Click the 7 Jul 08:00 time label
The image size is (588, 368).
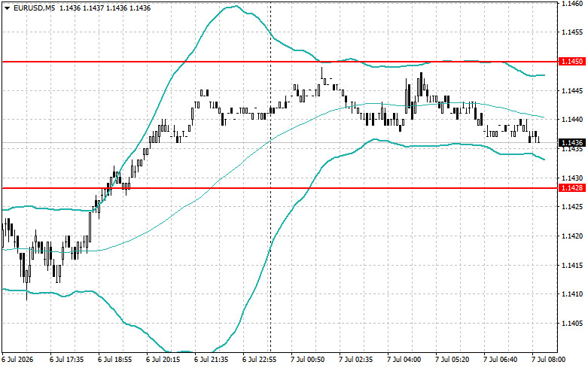pos(548,360)
